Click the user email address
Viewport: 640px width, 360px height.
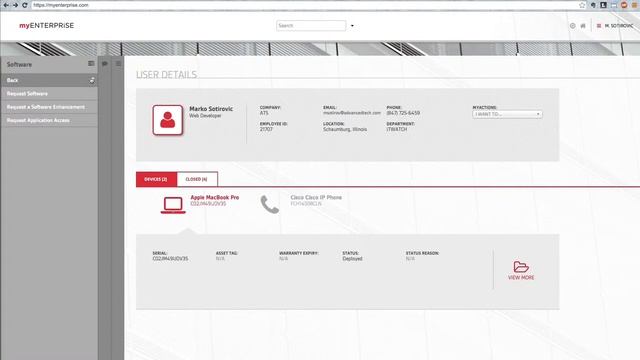tap(352, 113)
